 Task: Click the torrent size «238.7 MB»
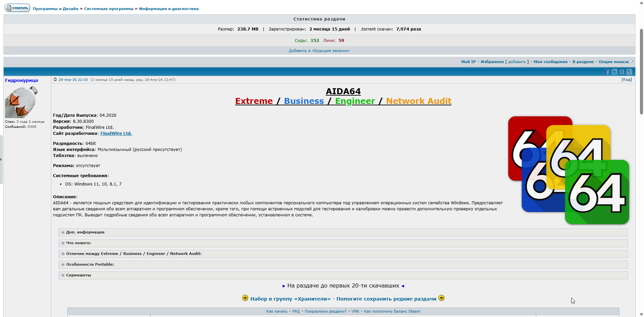click(x=248, y=29)
